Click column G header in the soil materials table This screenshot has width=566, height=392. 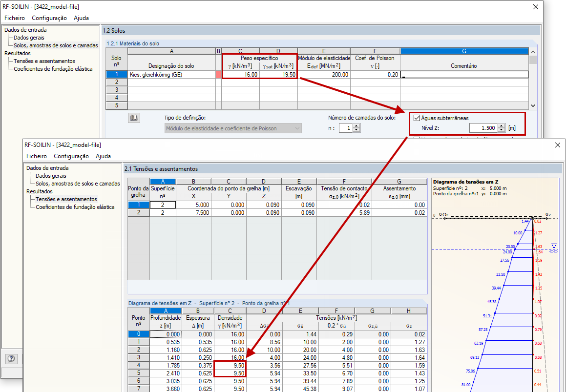pyautogui.click(x=464, y=51)
